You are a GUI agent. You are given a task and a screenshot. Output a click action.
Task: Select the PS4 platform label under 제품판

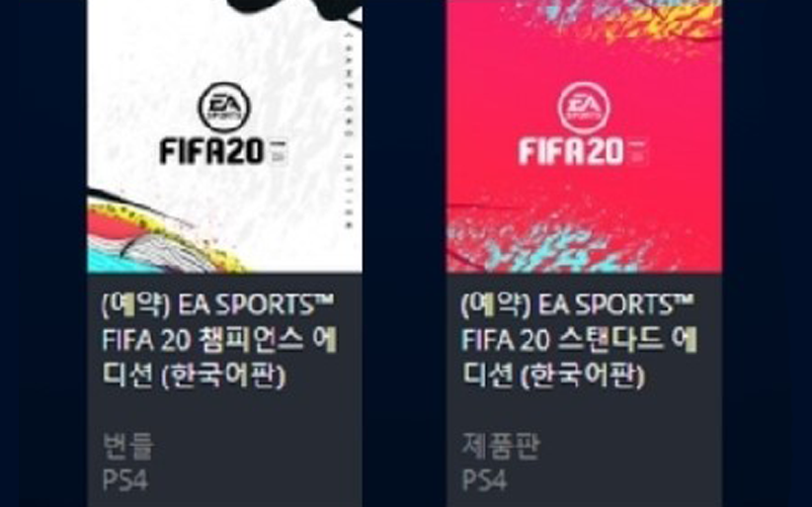[484, 480]
